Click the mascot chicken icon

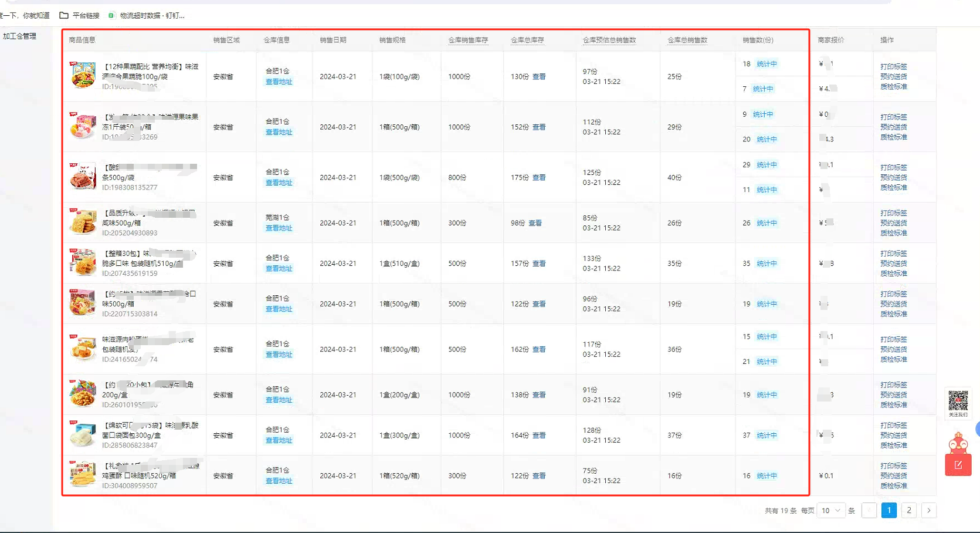click(958, 443)
